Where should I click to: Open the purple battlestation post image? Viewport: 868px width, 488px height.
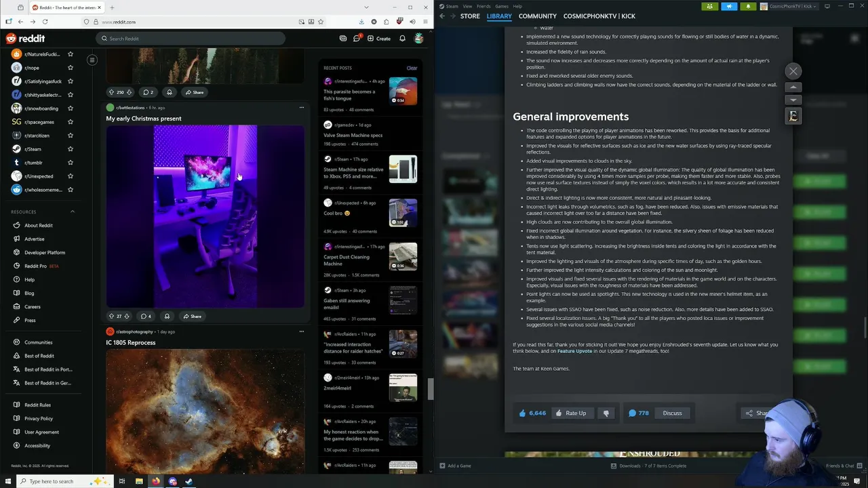point(205,216)
